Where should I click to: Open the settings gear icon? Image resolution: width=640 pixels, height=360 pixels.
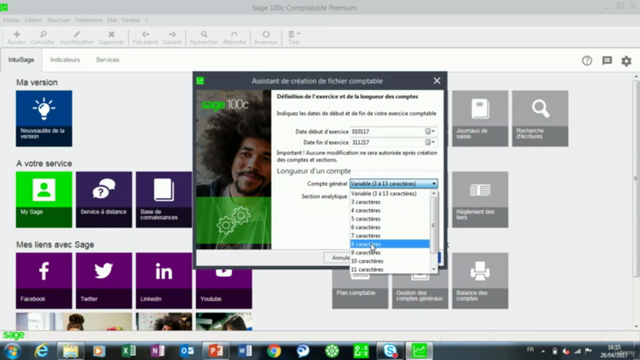(x=626, y=61)
